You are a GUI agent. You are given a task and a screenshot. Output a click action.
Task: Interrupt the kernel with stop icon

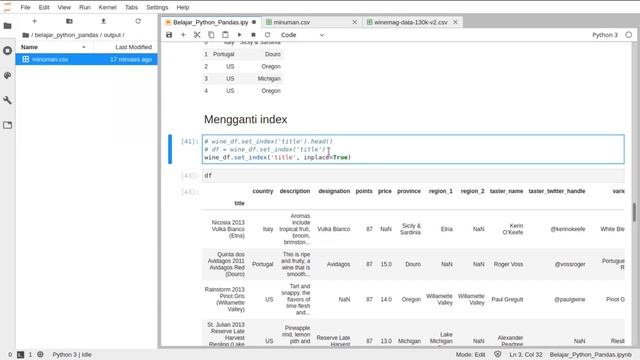point(253,35)
